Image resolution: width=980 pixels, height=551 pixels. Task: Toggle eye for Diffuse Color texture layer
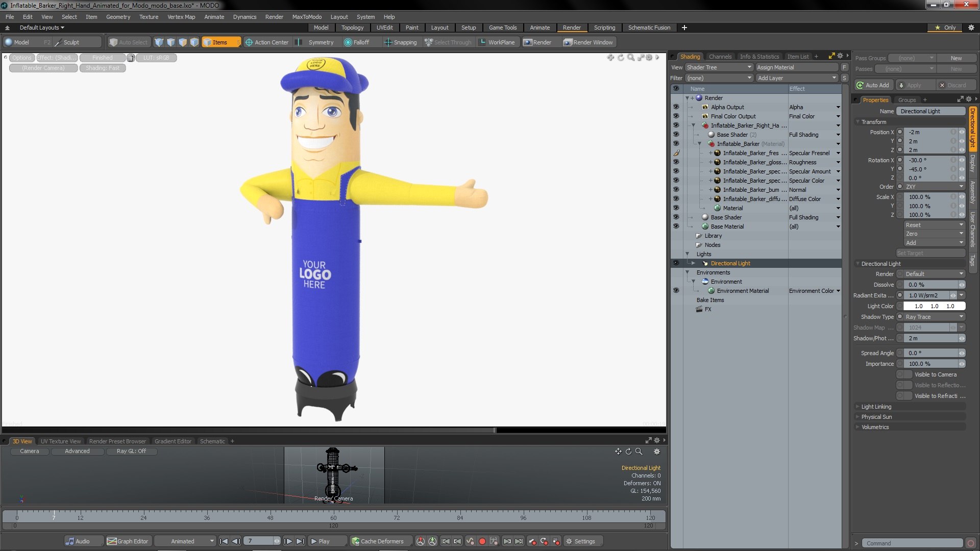pos(676,199)
